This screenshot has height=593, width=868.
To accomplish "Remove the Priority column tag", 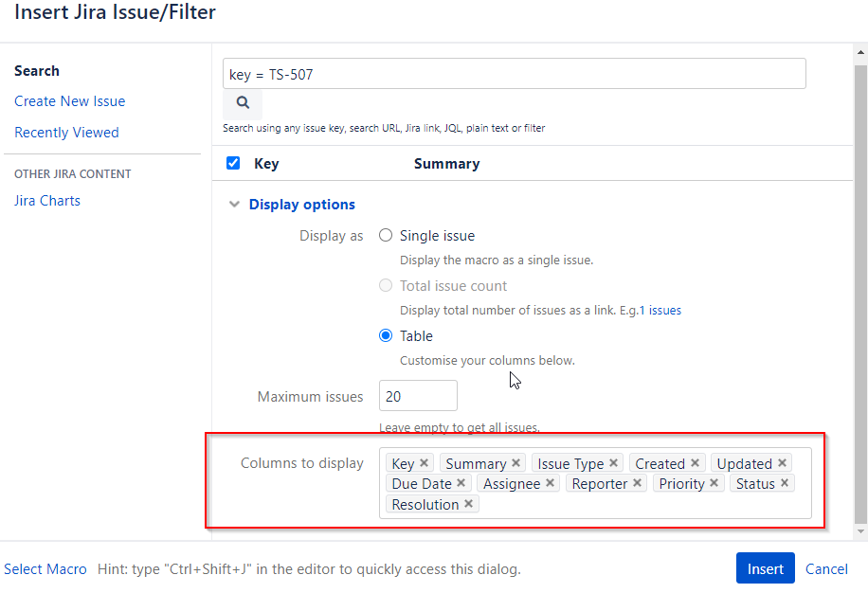I will (714, 483).
